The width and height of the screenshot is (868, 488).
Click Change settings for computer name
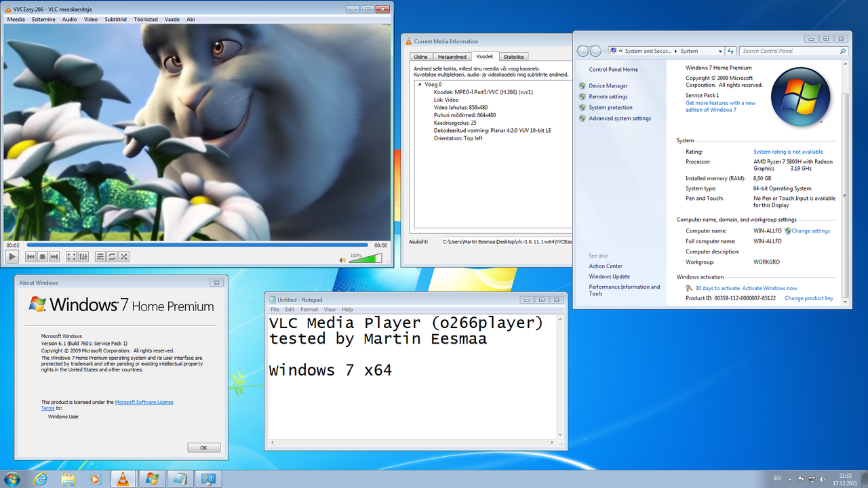[x=810, y=231]
